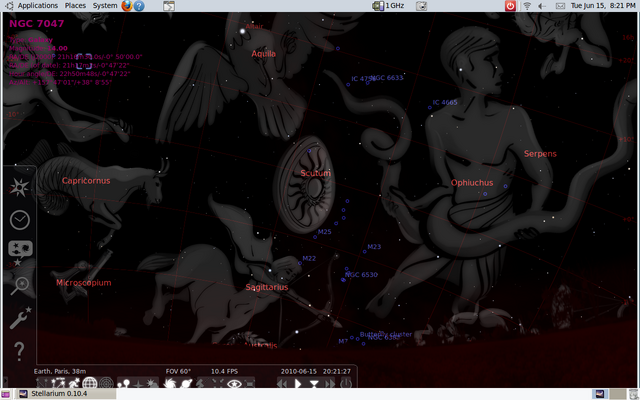Toggle atmosphere rendering

point(152,383)
